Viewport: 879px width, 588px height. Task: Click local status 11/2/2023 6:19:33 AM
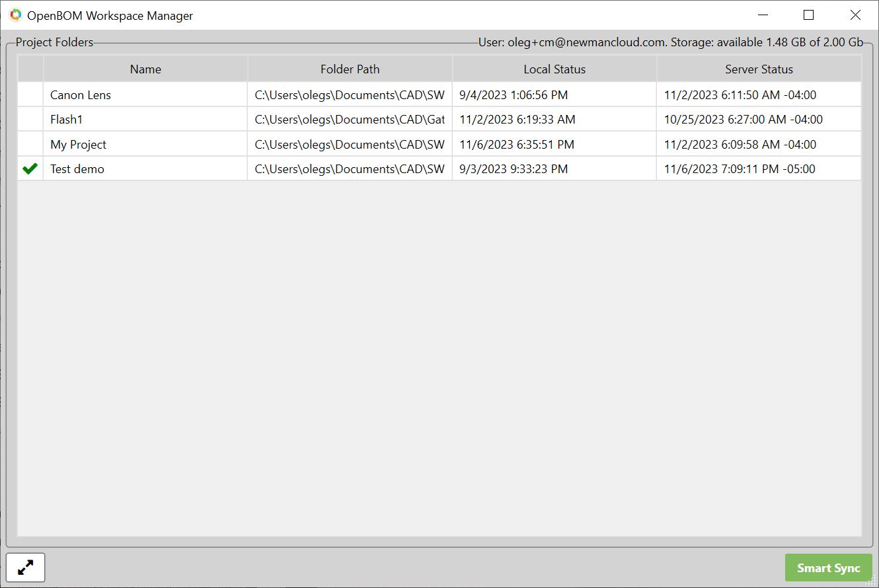pyautogui.click(x=517, y=120)
